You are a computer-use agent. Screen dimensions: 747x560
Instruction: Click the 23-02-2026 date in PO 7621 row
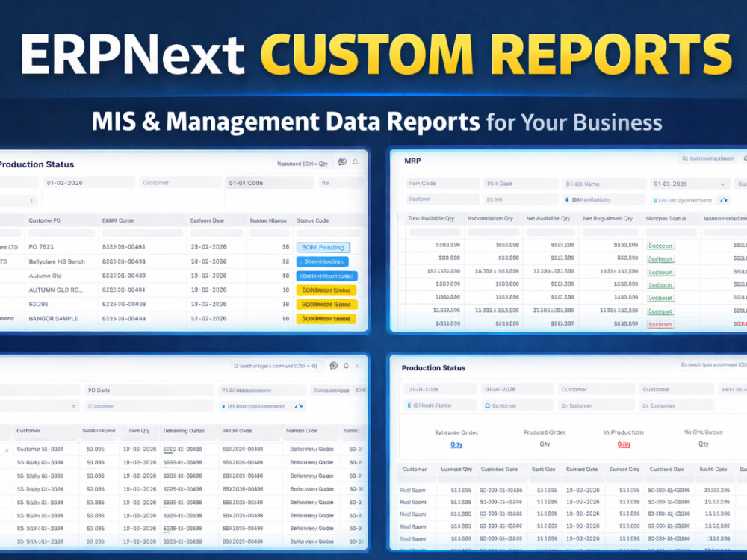tap(208, 247)
